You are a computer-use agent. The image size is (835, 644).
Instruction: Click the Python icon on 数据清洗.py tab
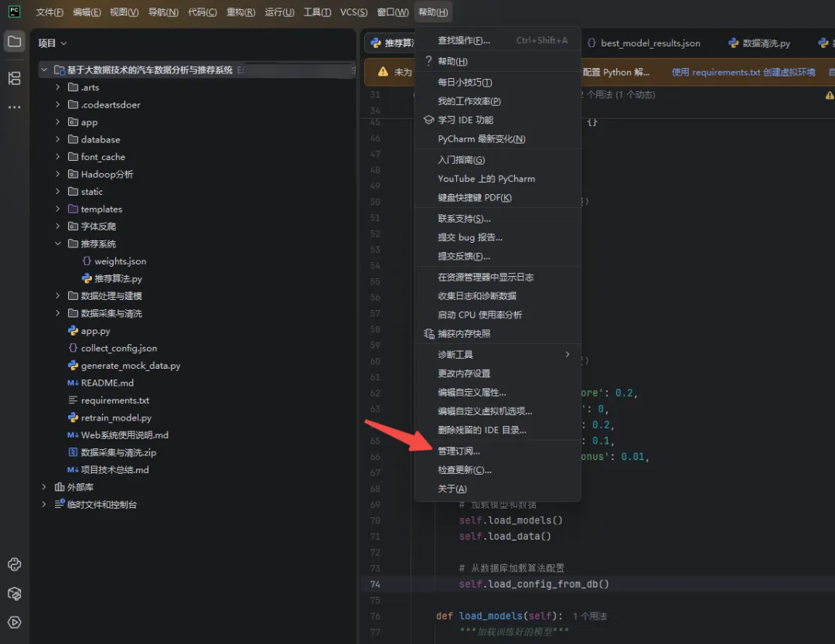point(734,43)
